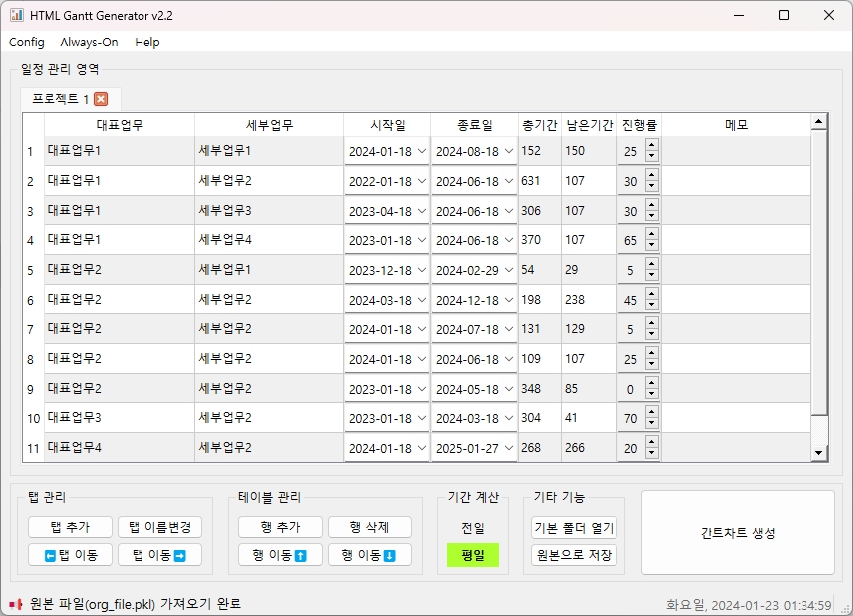Click the table scrollbar down arrow
This screenshot has height=616, width=853.
click(x=819, y=452)
